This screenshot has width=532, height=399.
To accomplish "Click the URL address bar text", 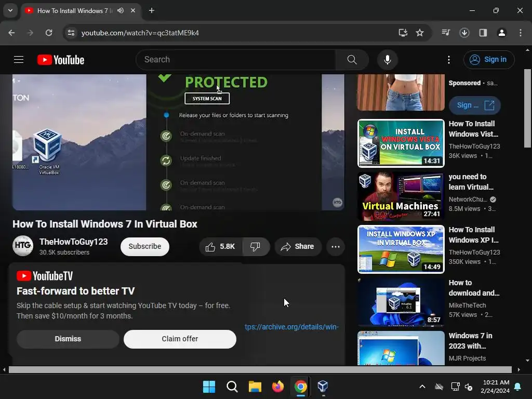I will 140,33.
